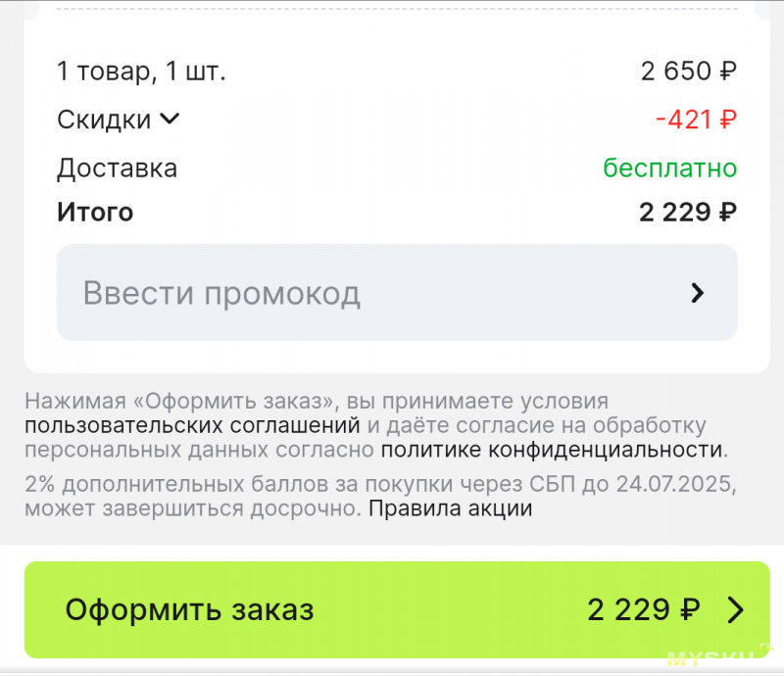This screenshot has width=784, height=676.
Task: Open пользовательских соглашений link
Action: tap(192, 425)
